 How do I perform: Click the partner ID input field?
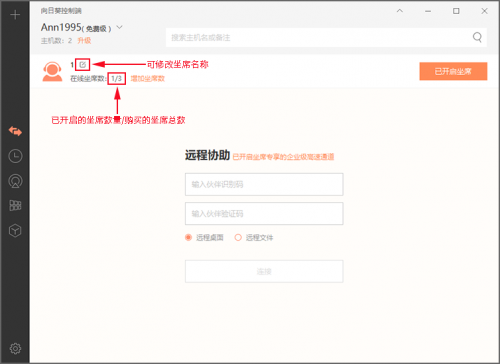pyautogui.click(x=264, y=184)
